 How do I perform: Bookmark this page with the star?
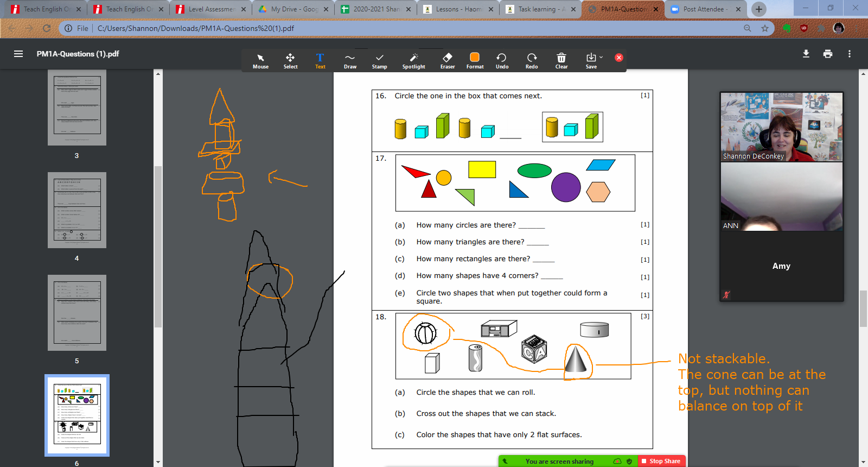point(765,28)
